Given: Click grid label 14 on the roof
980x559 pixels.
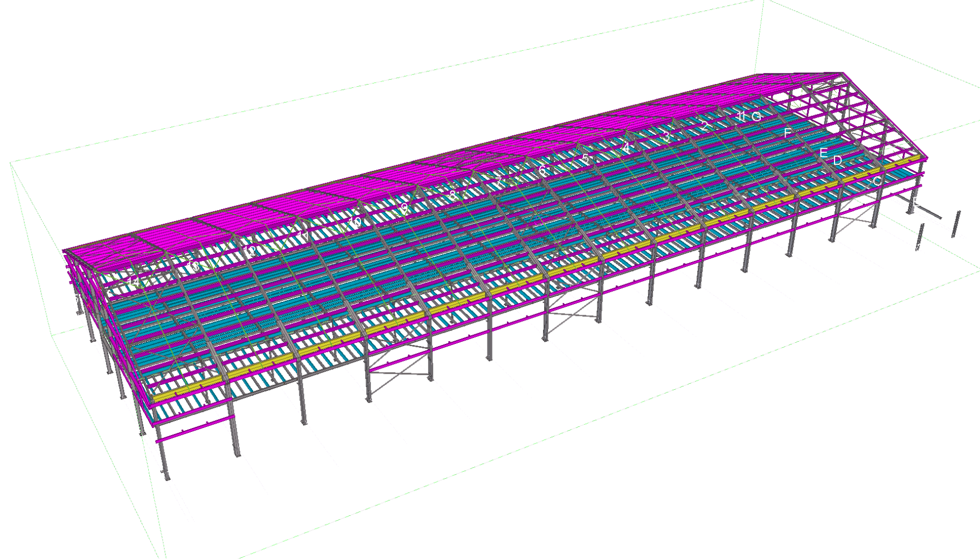Looking at the screenshot, I should (x=133, y=281).
